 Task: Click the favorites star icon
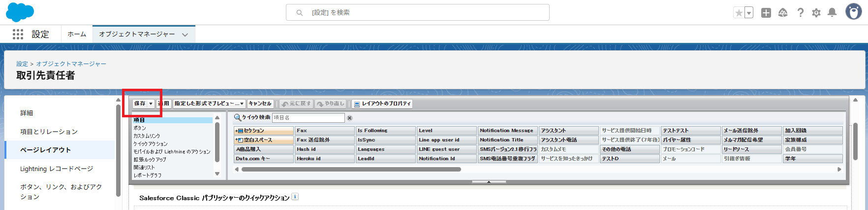pos(739,13)
